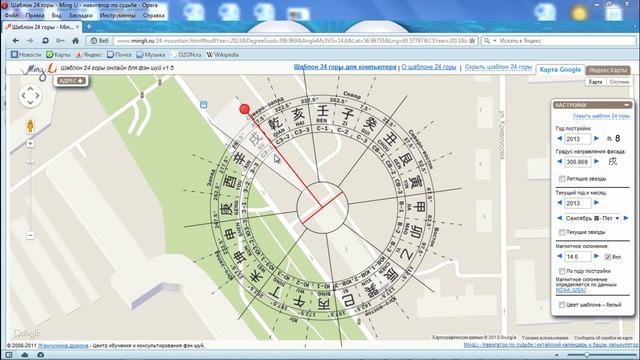Open the Wikipedia bookmark
Image resolution: width=640 pixels, height=360 pixels.
pyautogui.click(x=223, y=54)
